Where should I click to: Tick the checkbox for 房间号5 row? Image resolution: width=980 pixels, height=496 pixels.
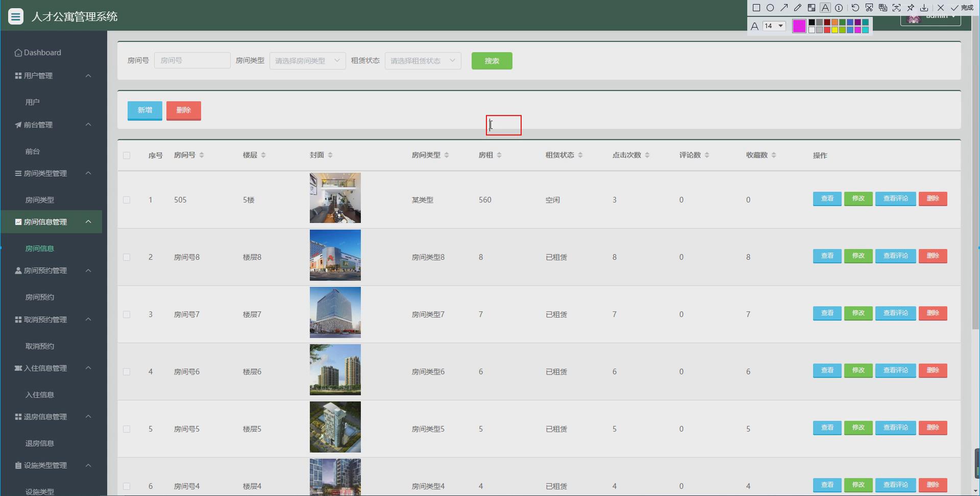point(127,429)
